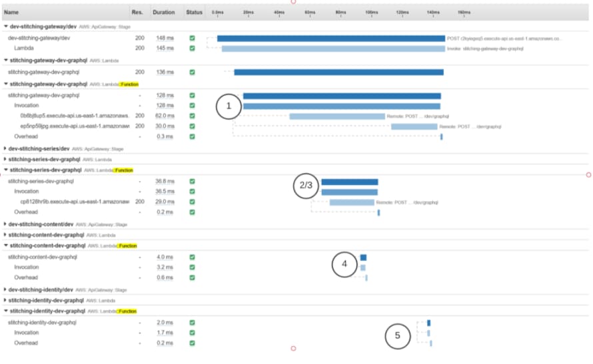The height and width of the screenshot is (364, 593).
Task: Click status check on Overhead 0.3 ms row
Action: 192,136
